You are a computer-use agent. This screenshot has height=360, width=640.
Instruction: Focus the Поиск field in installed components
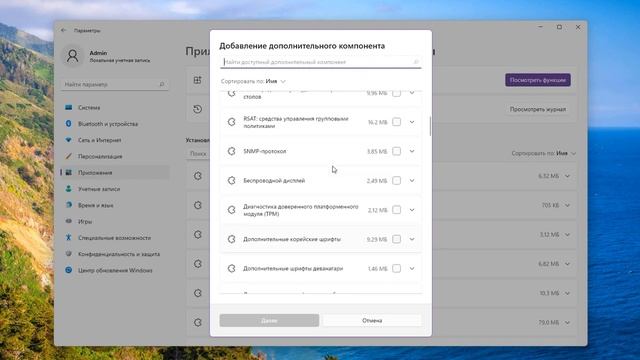(x=198, y=153)
